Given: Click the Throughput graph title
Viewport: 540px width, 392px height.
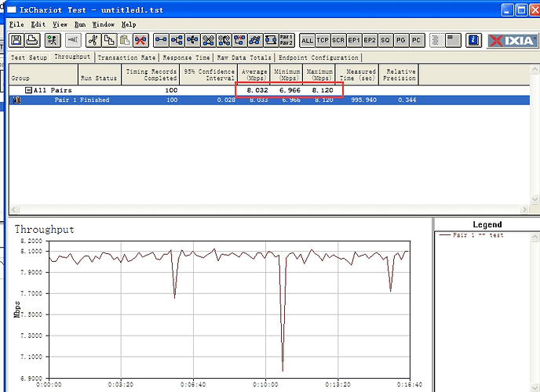Looking at the screenshot, I should pyautogui.click(x=44, y=230).
